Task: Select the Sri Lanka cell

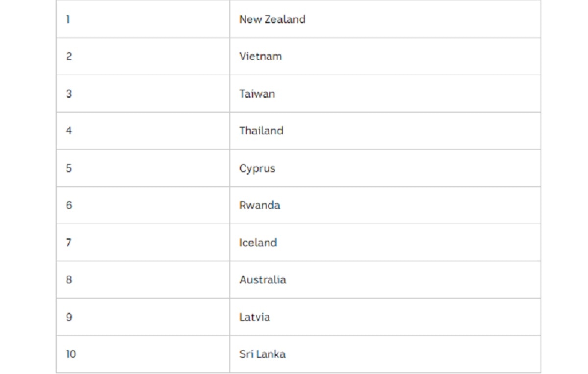Action: click(262, 354)
